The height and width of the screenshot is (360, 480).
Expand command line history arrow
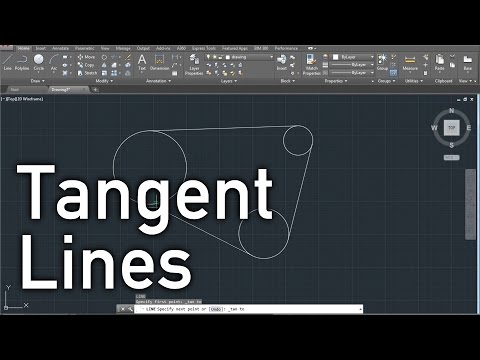[360, 309]
